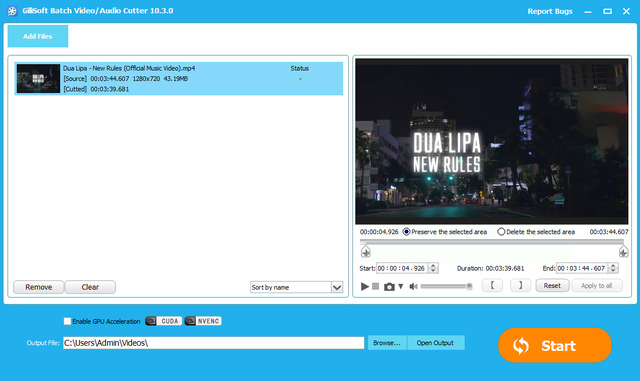Click the End time input field
Viewport: 640px width, 381px height.
click(582, 268)
